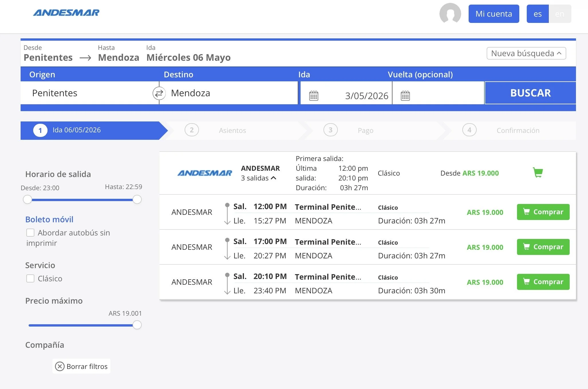Click the Compañía filter heading

point(45,345)
